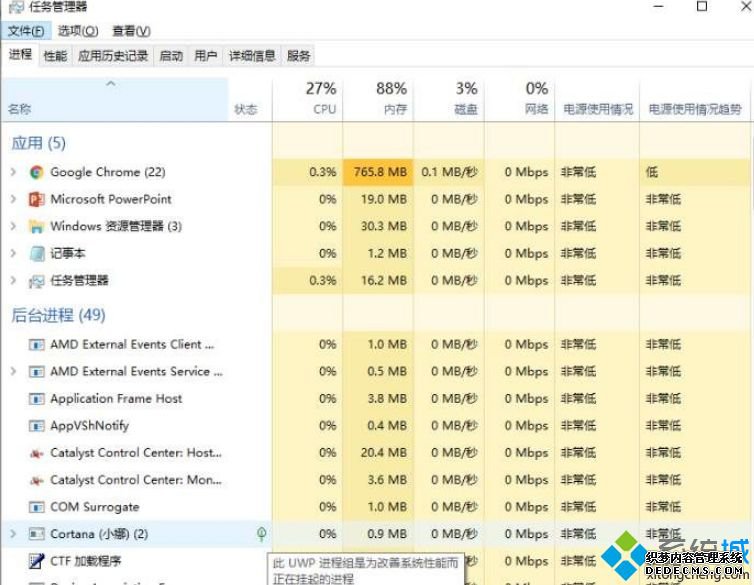This screenshot has width=754, height=585.
Task: Click the Catalyst Control Center: Mon icon
Action: (x=37, y=480)
